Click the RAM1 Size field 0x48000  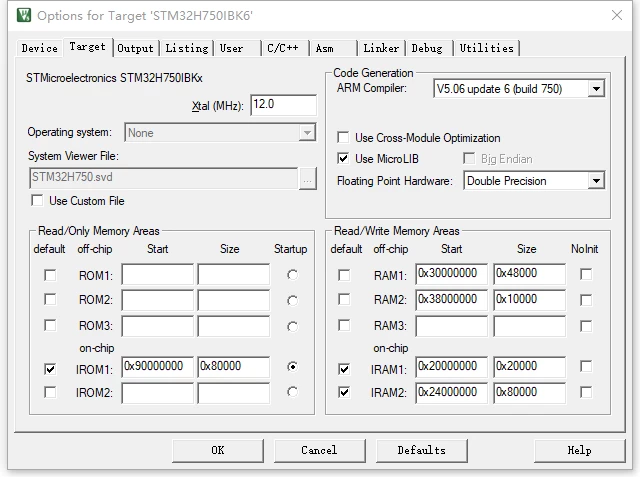click(x=529, y=274)
